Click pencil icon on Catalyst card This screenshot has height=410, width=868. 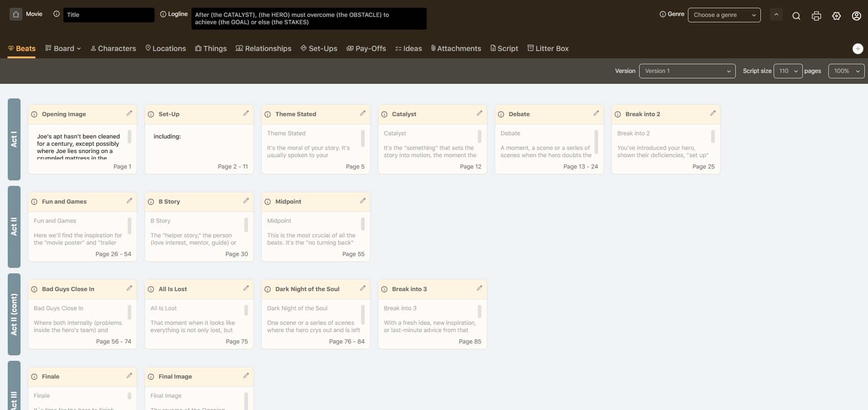tap(480, 113)
